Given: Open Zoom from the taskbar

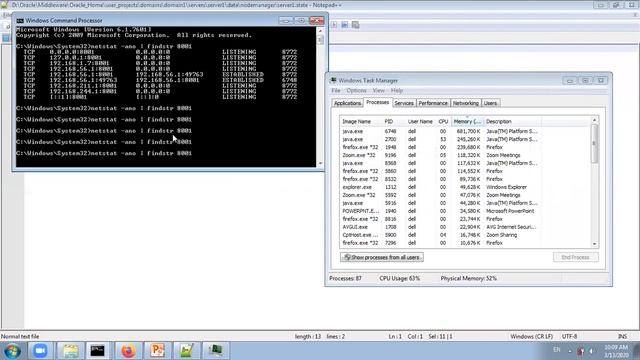Looking at the screenshot, I should tap(40, 351).
